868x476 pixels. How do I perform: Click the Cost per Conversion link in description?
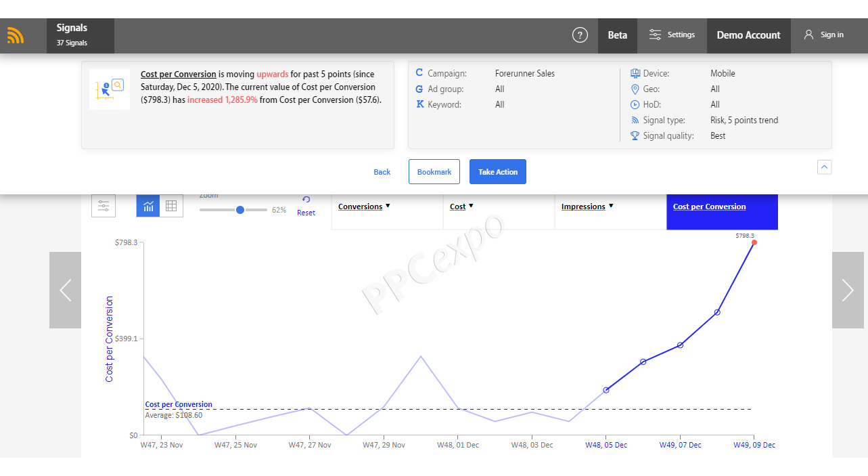(179, 74)
